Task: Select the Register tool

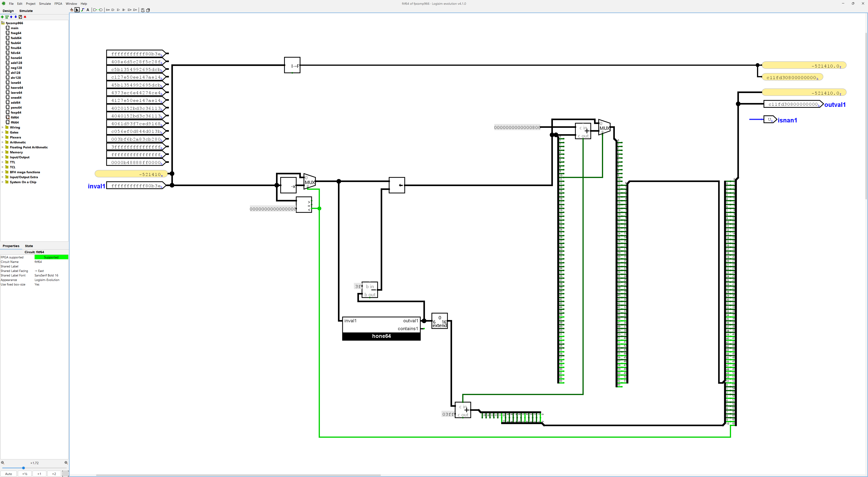Action: tap(148, 10)
